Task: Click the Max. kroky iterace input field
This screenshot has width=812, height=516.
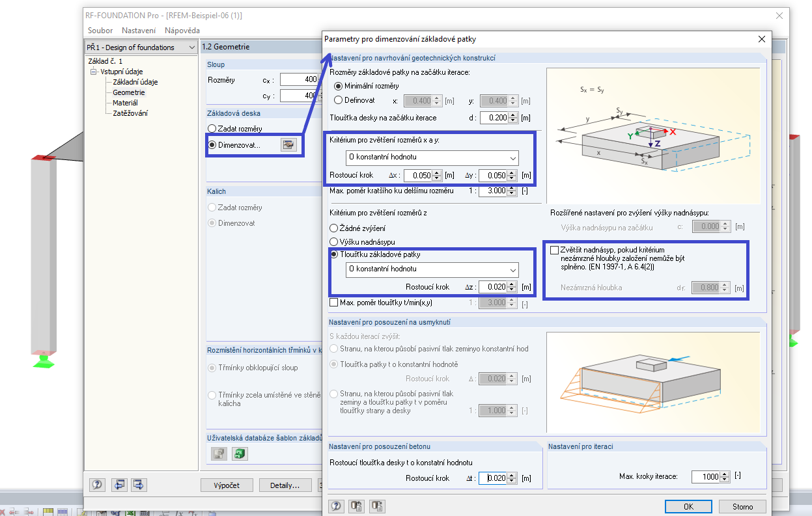Action: pos(706,477)
